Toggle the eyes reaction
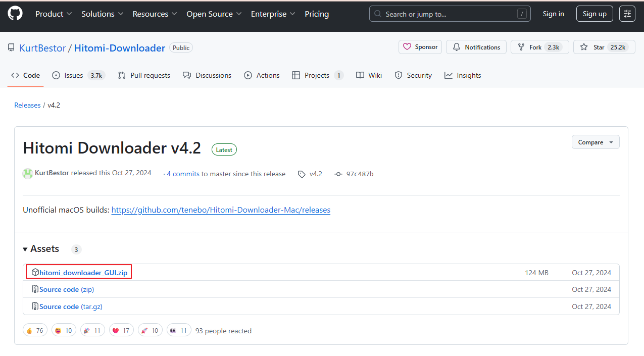The height and width of the screenshot is (356, 644). coord(179,331)
